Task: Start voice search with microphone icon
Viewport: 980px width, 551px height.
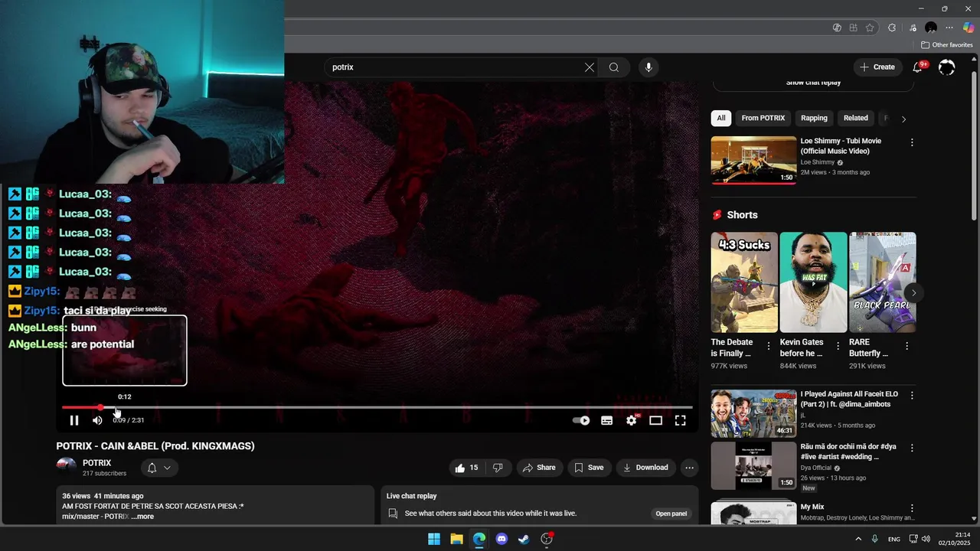Action: click(648, 67)
